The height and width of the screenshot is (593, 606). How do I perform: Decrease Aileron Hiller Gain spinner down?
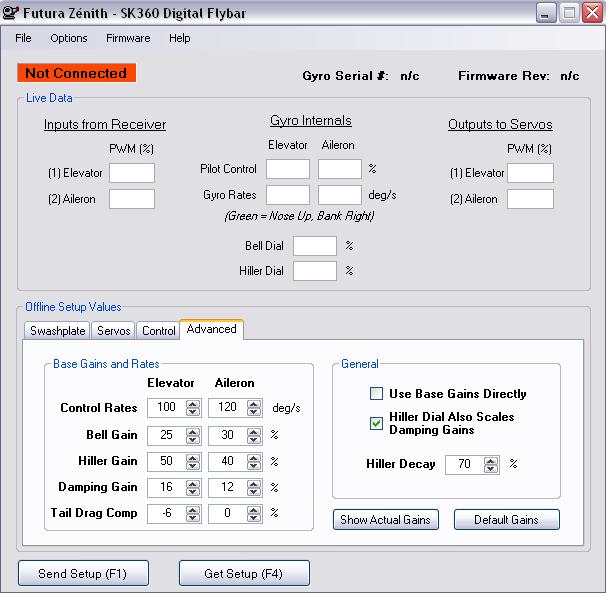click(254, 465)
